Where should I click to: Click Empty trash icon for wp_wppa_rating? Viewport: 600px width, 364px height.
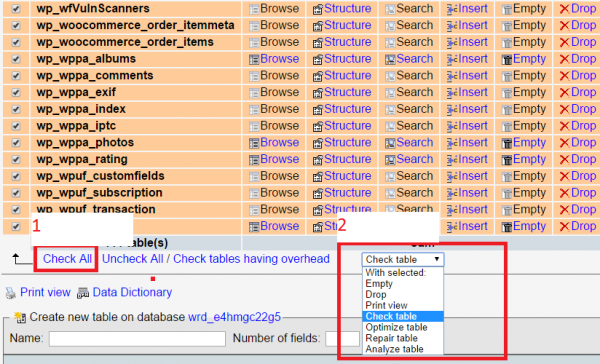point(507,160)
